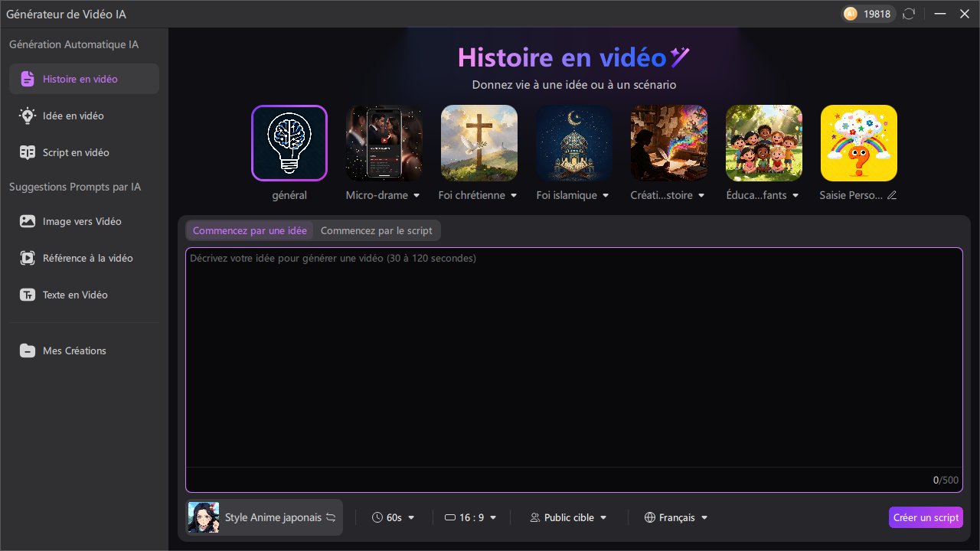Expand the Foi chrétienne dropdown arrow
The image size is (980, 551).
pyautogui.click(x=514, y=196)
